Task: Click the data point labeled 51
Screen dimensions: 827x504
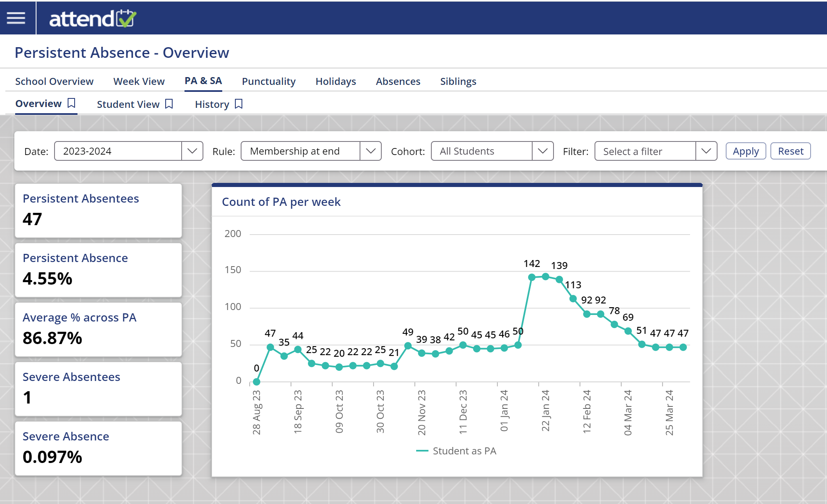Action: (x=642, y=344)
